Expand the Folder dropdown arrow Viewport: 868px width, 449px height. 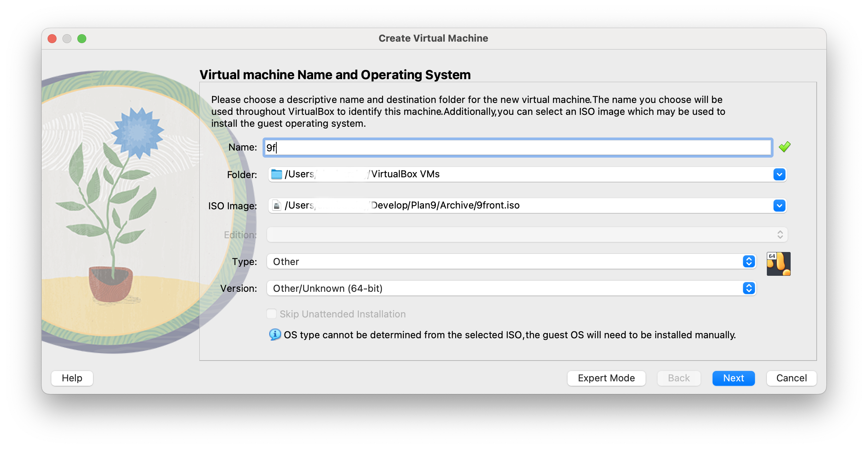(x=779, y=174)
